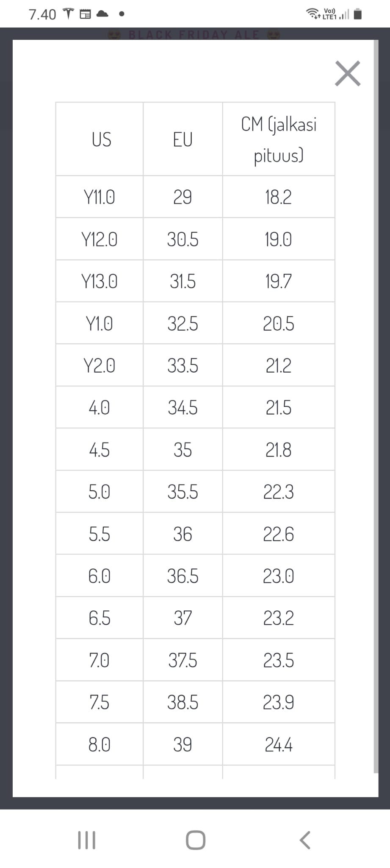Viewport: 390px width, 868px height.
Task: Tap the cloud notification icon
Action: [102, 14]
